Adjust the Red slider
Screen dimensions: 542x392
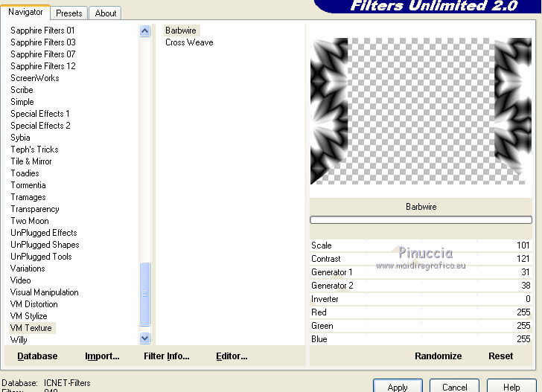[x=421, y=312]
